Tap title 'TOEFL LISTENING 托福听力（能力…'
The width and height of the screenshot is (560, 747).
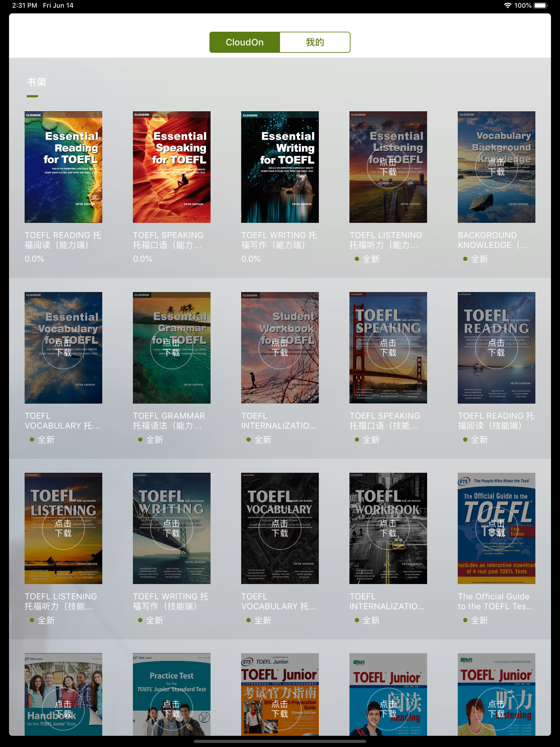(386, 240)
